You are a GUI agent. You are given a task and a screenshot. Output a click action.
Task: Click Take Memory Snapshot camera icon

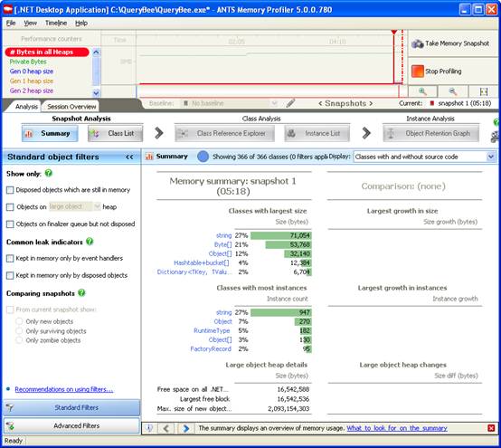click(417, 43)
